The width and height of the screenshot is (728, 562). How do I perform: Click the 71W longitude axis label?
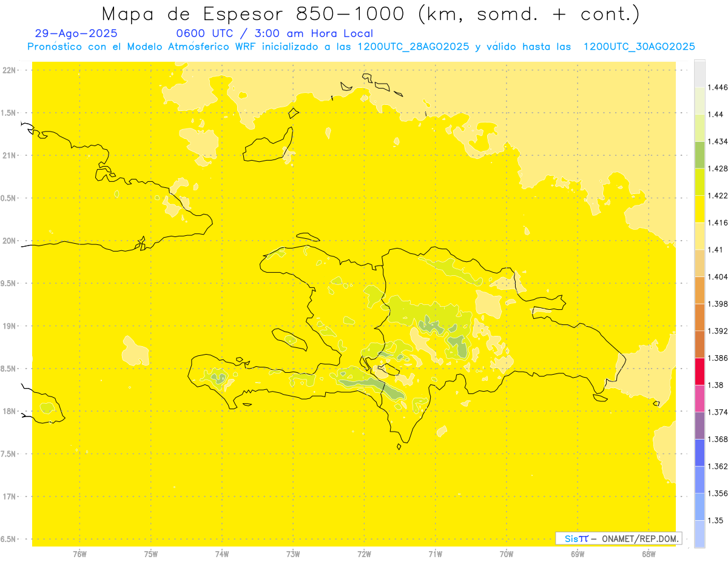(x=435, y=554)
